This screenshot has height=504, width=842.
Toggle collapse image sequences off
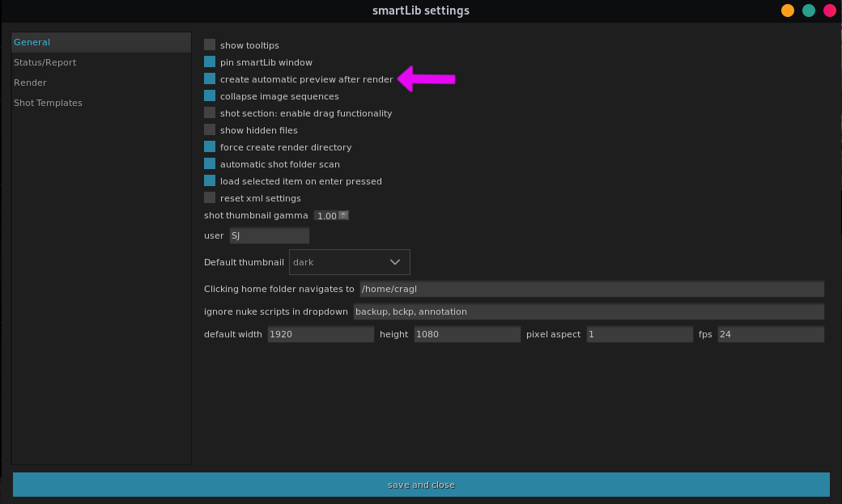tap(210, 96)
